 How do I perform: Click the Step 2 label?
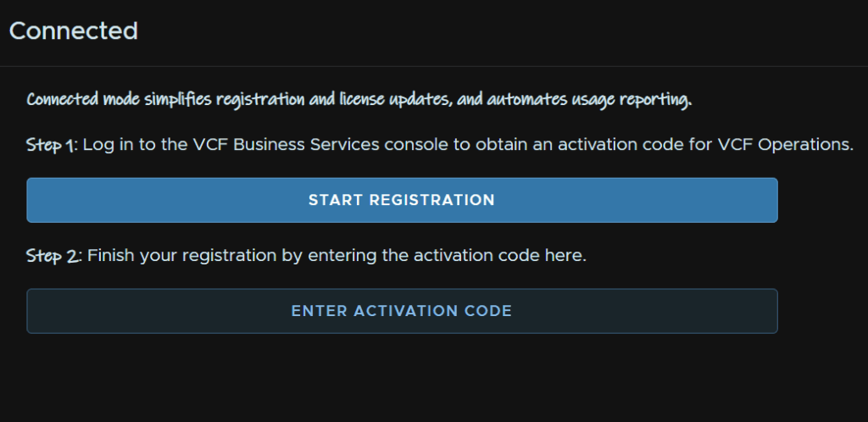[54, 256]
